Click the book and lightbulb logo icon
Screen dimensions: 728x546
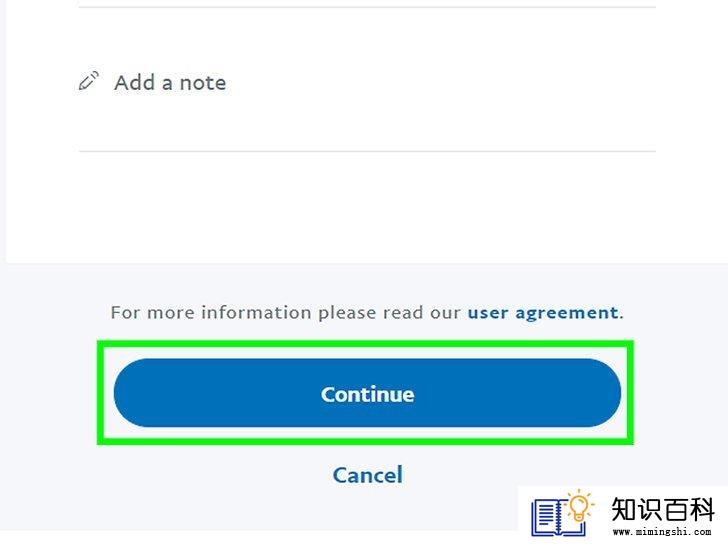[562, 514]
